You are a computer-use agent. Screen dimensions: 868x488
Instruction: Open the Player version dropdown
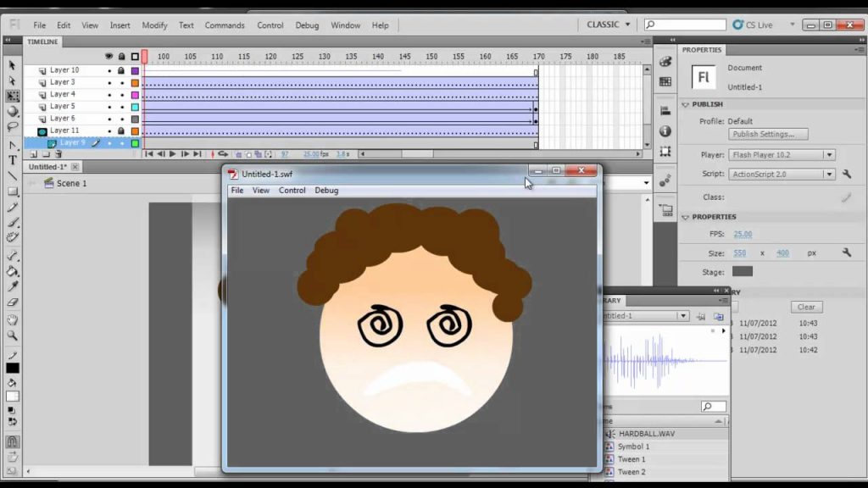point(782,155)
